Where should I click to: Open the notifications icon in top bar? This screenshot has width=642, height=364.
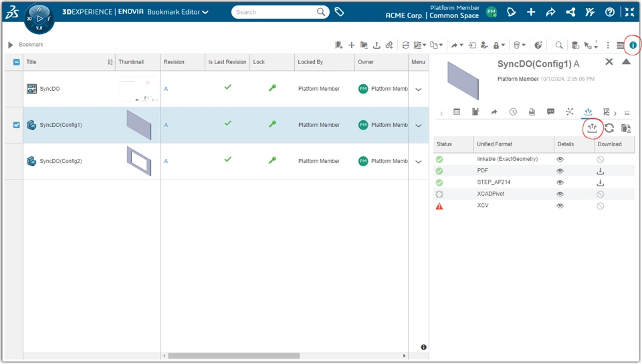pos(511,12)
